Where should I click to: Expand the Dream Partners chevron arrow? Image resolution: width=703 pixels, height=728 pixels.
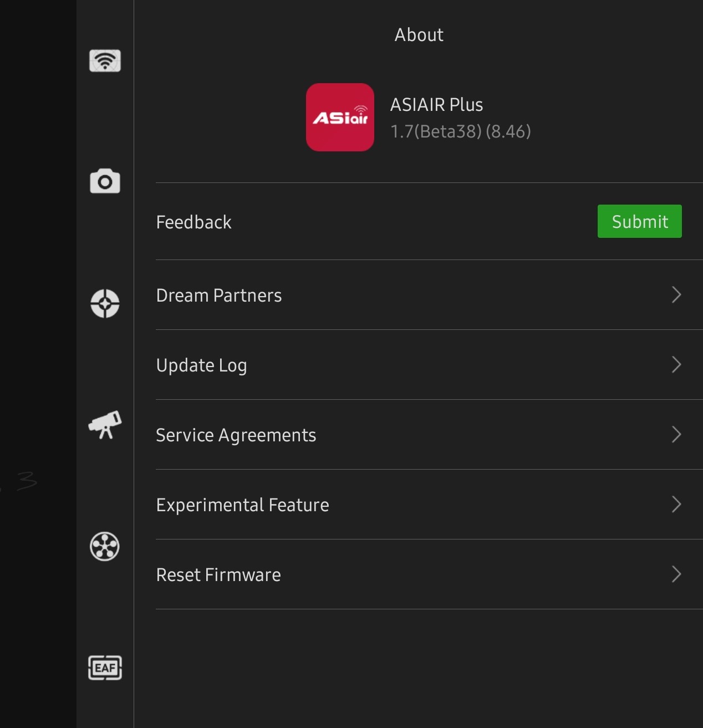click(676, 294)
